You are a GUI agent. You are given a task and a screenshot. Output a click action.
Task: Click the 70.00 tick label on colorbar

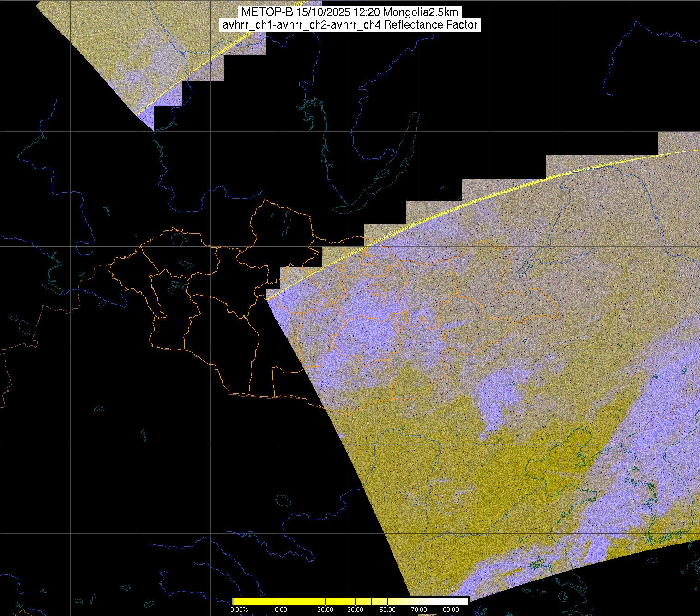(419, 610)
